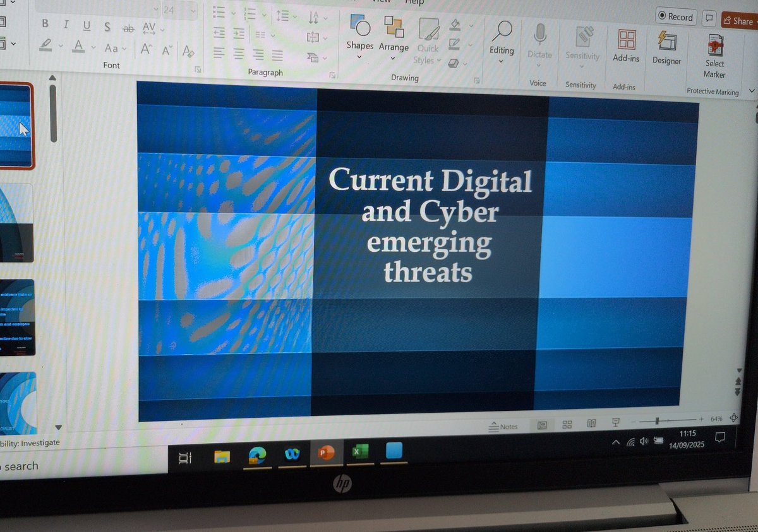Toggle bold formatting with the B icon

click(45, 24)
